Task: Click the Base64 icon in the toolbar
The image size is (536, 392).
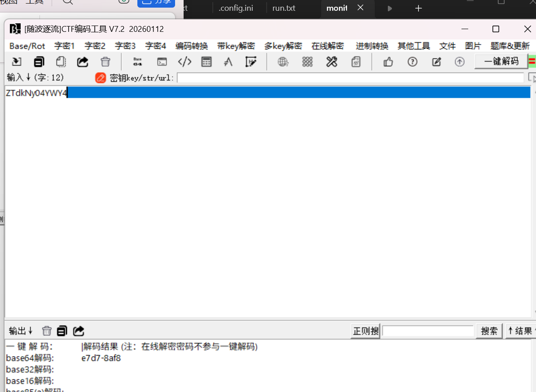Action: (x=137, y=62)
